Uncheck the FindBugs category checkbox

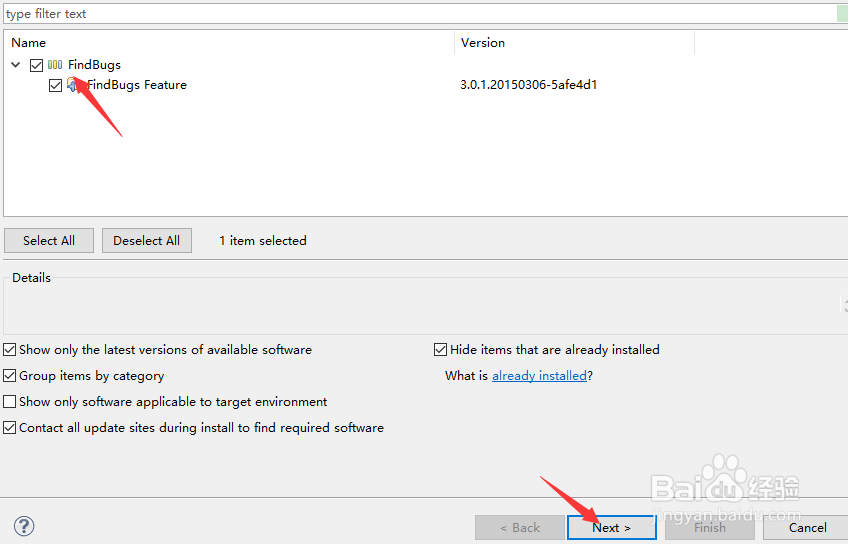point(36,65)
